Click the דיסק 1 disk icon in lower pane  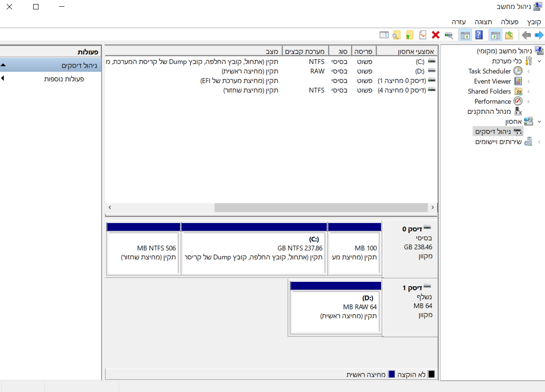[427, 287]
